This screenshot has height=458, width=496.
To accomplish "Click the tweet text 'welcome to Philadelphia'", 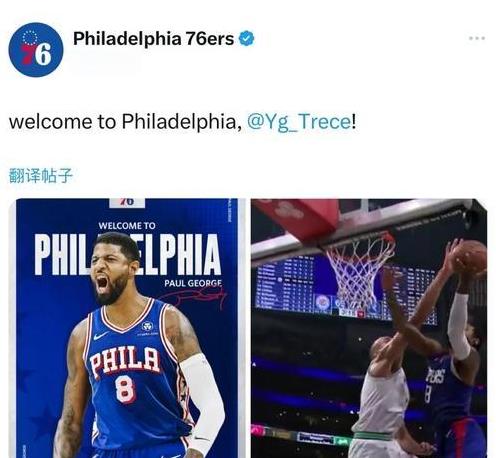I will tap(123, 122).
